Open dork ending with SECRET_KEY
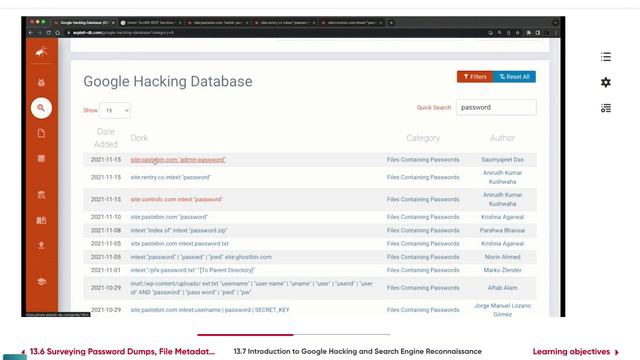 (x=210, y=310)
